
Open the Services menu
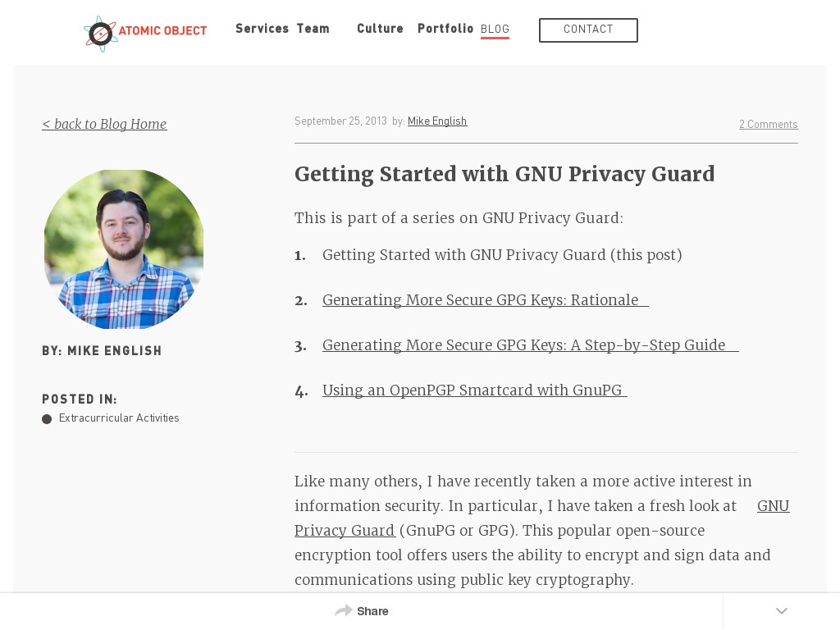262,29
